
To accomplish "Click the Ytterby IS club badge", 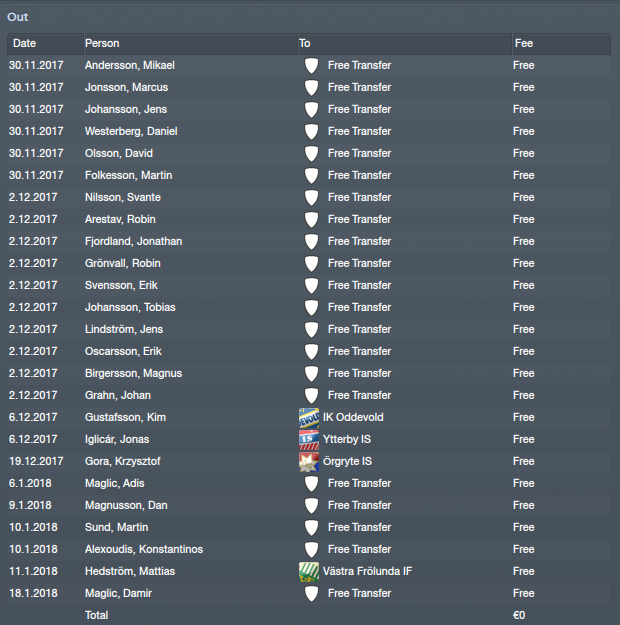I will pos(309,440).
